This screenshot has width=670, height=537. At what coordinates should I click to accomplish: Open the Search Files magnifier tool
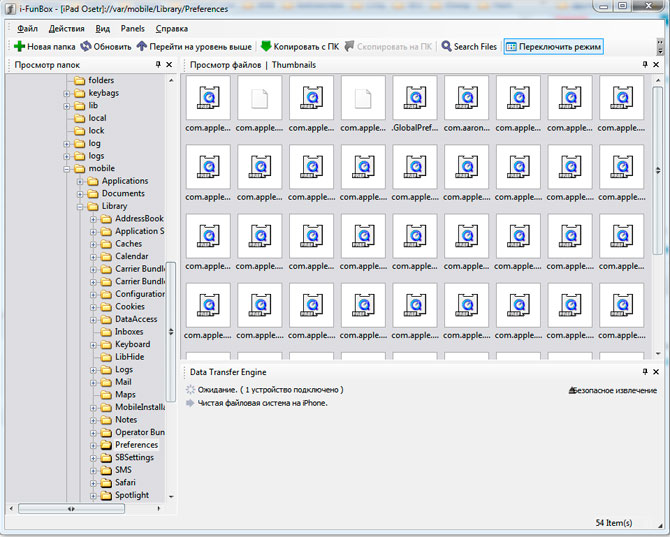[446, 46]
